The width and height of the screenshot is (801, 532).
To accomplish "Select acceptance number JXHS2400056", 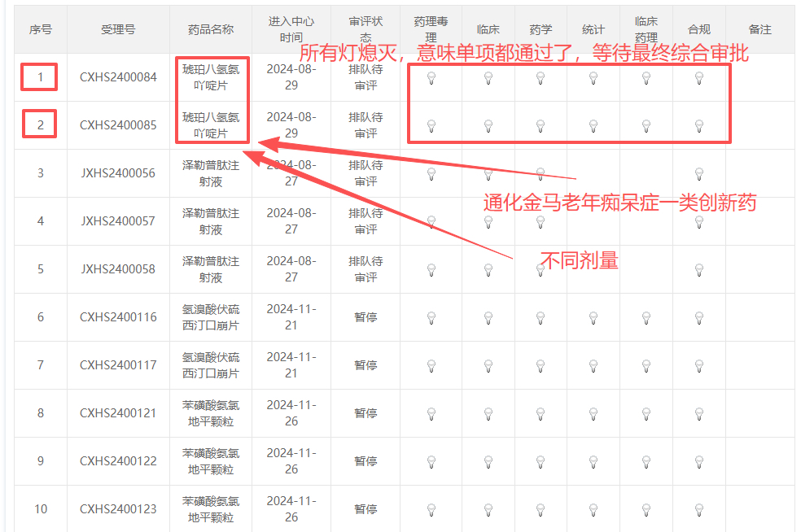I will point(118,173).
